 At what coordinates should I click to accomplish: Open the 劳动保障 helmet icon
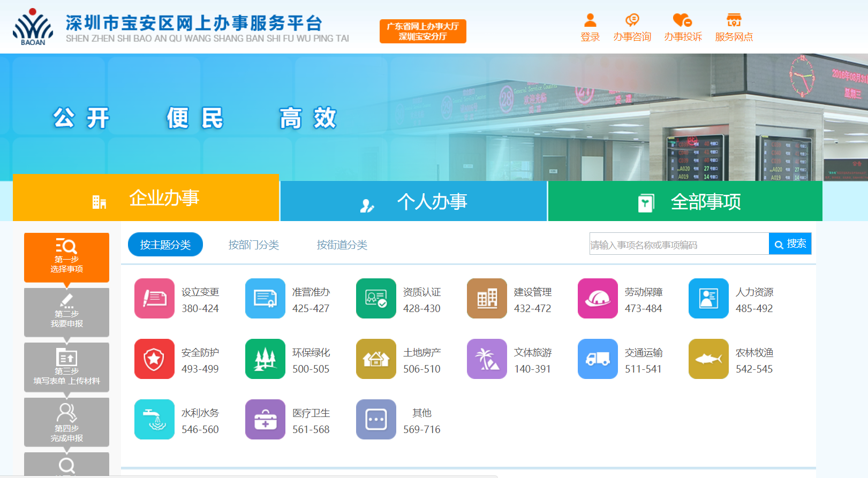[598, 298]
